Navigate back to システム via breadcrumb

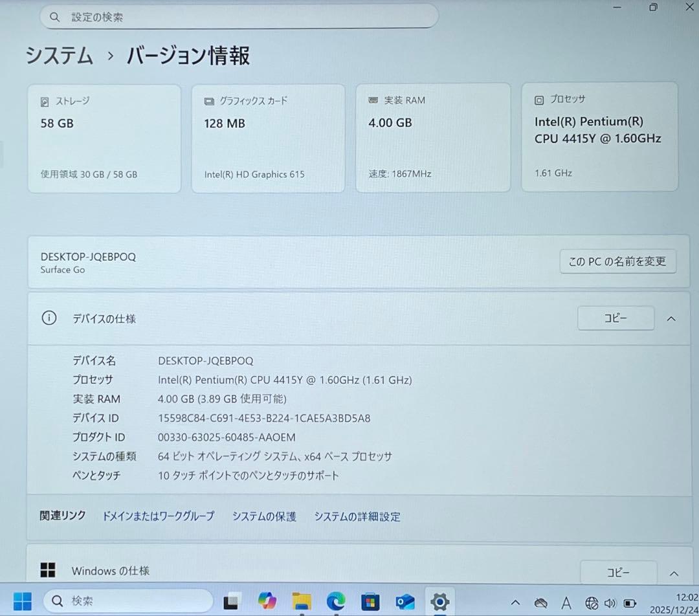tap(59, 56)
